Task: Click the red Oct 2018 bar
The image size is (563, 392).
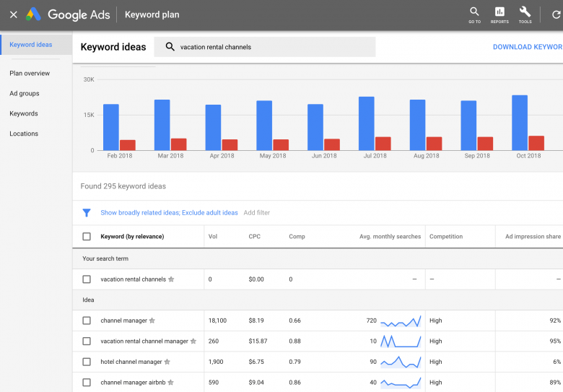Action: 536,143
